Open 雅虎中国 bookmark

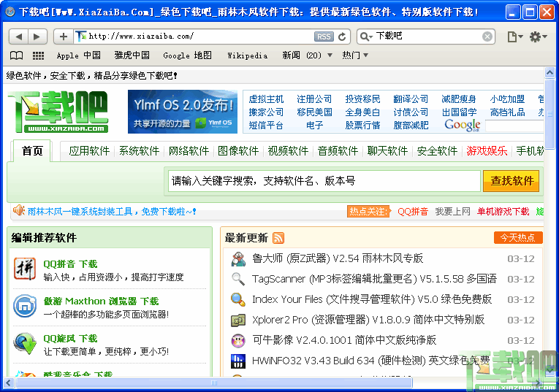click(x=132, y=55)
